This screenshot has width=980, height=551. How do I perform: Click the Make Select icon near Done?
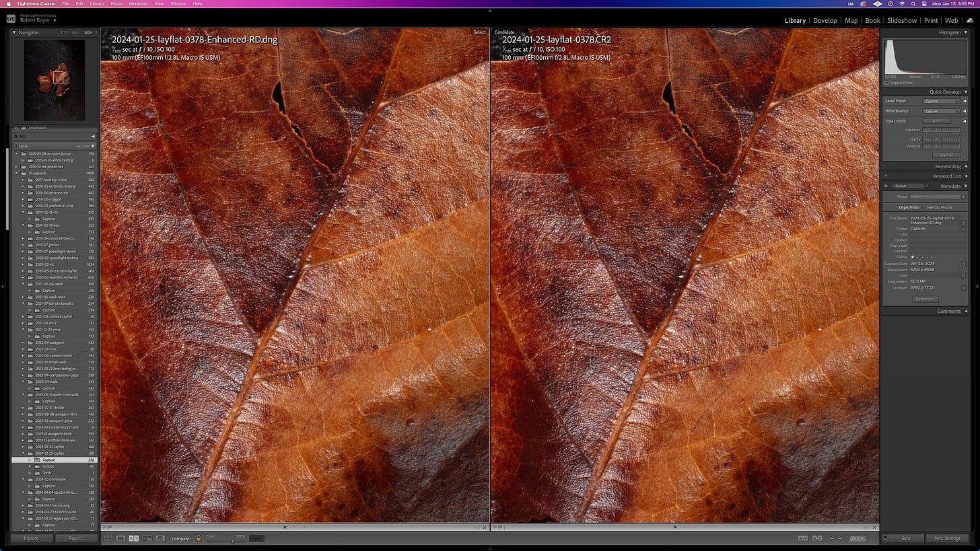pos(817,538)
